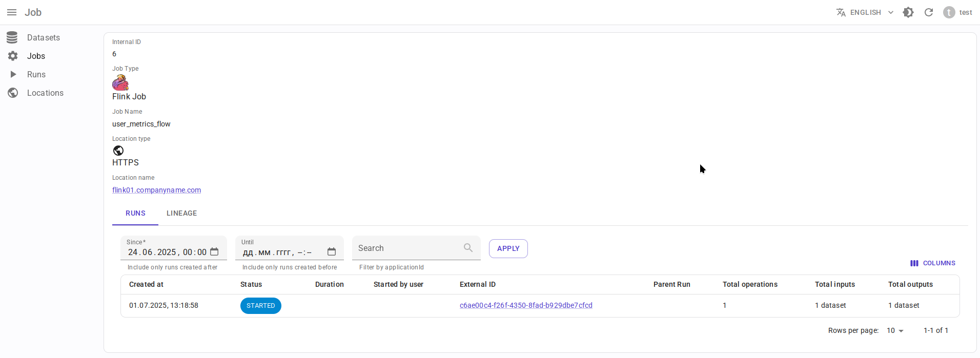Click the Datasets database icon
Image resolution: width=980 pixels, height=358 pixels.
12,37
